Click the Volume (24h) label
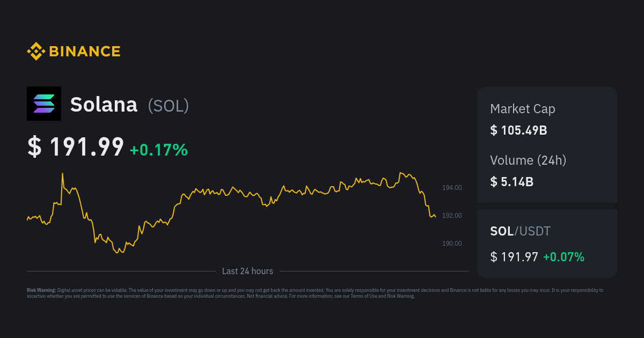The image size is (644, 338). point(528,160)
